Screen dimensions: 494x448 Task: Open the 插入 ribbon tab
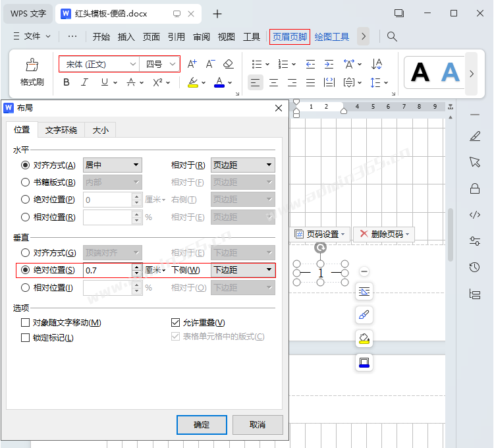(126, 37)
